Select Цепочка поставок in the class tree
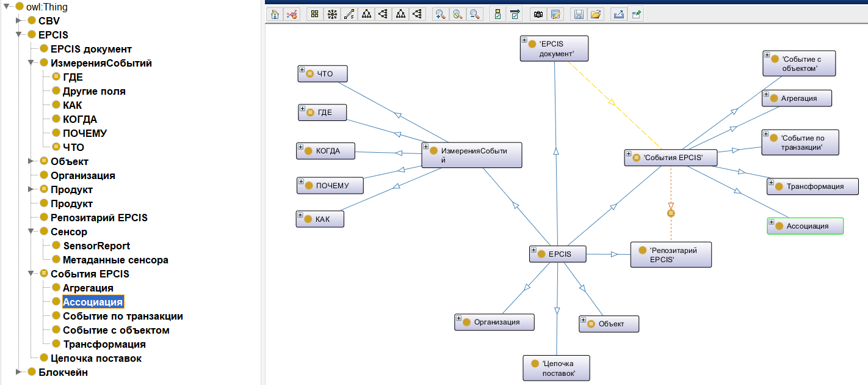 96,358
